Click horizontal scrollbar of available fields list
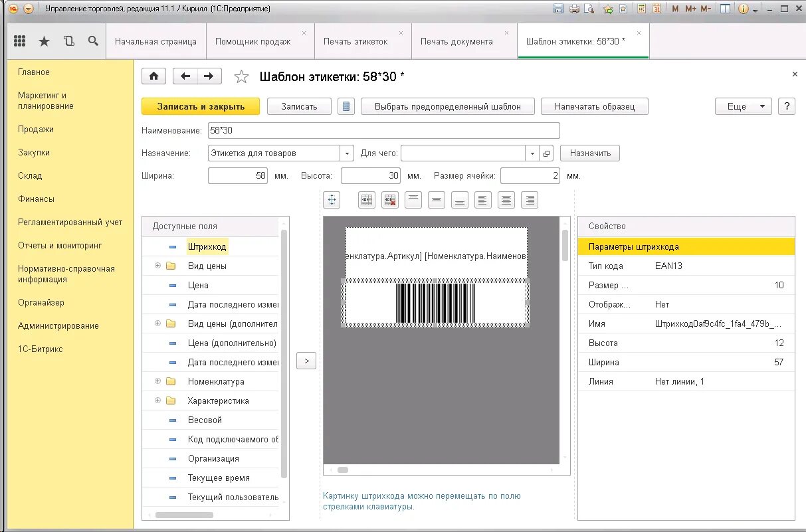 [184, 515]
